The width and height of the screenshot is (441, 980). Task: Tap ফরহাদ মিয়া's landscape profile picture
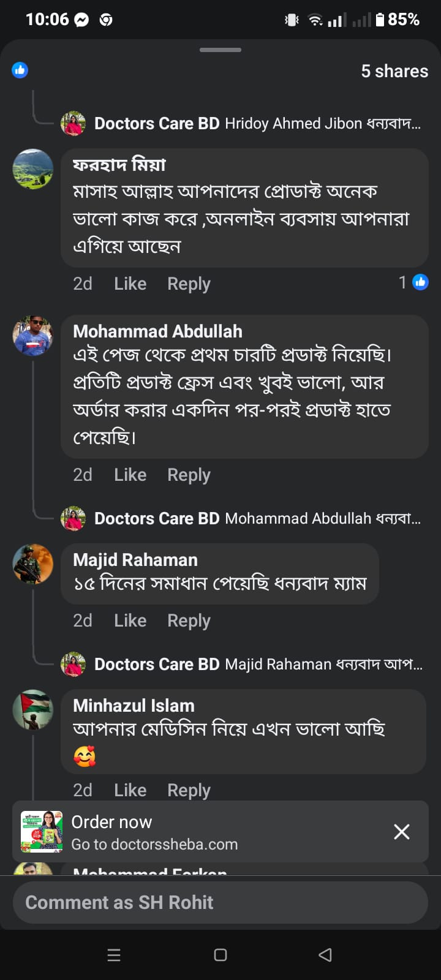pyautogui.click(x=33, y=169)
